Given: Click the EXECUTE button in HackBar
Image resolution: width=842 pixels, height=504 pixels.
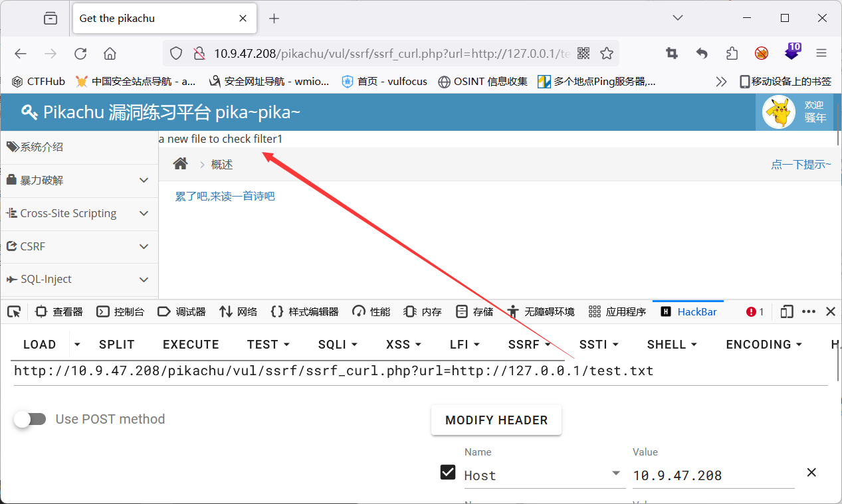Looking at the screenshot, I should click(x=191, y=344).
